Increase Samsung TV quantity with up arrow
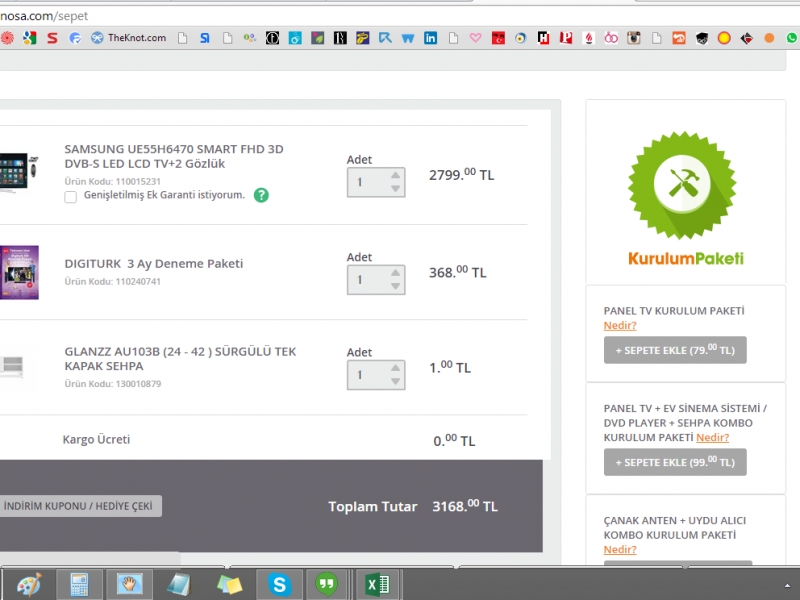This screenshot has height=600, width=800. coord(395,175)
